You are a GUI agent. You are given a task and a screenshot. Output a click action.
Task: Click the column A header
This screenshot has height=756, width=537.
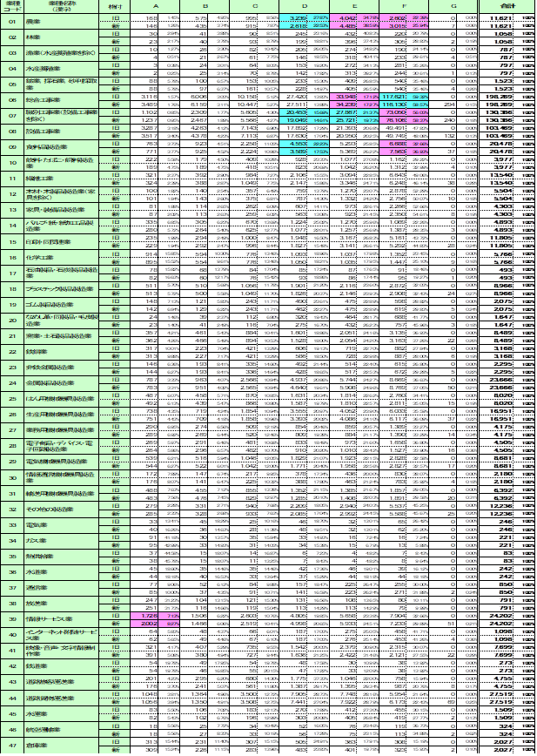pyautogui.click(x=155, y=7)
